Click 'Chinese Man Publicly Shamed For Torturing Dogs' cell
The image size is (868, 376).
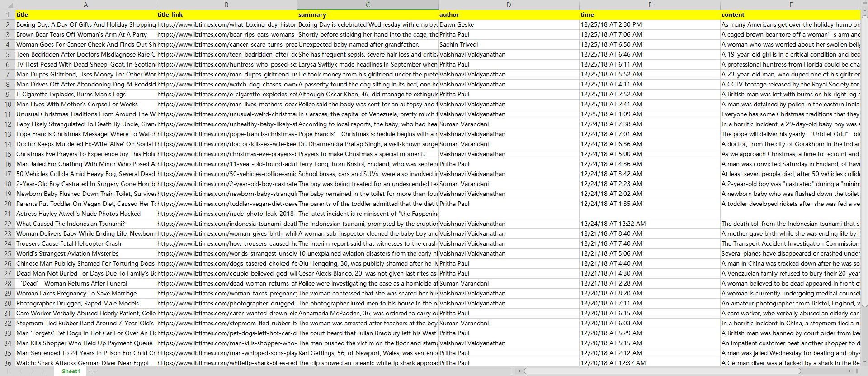[85, 263]
